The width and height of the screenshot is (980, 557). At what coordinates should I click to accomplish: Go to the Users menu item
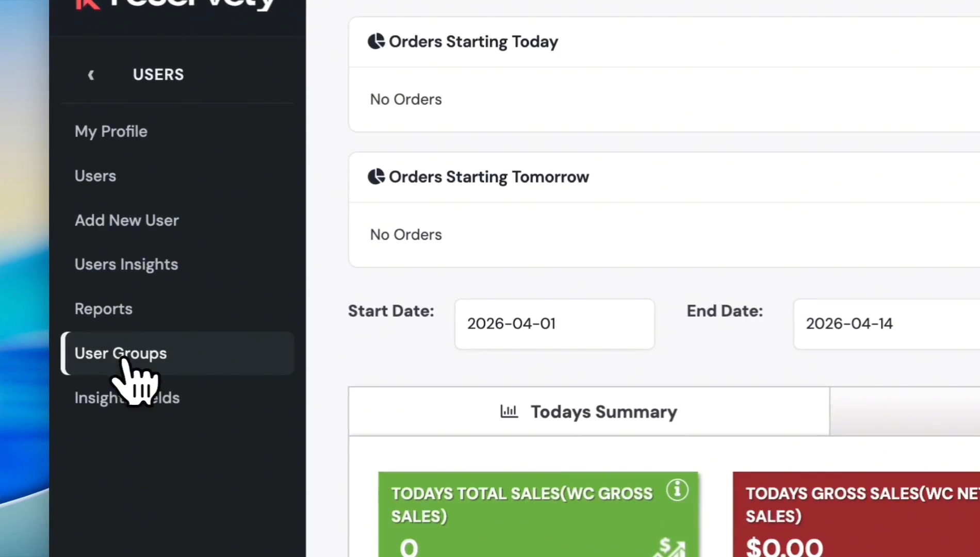click(95, 176)
